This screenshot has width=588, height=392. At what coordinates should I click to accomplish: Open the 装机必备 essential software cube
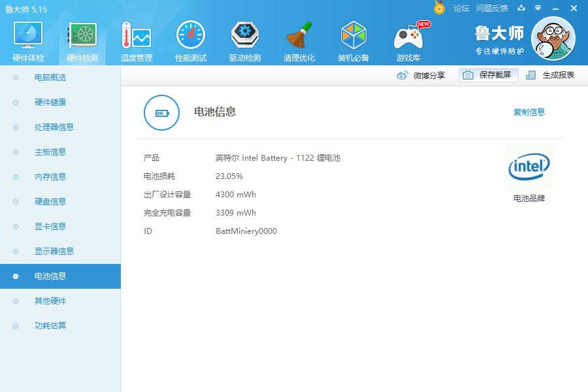(x=353, y=41)
